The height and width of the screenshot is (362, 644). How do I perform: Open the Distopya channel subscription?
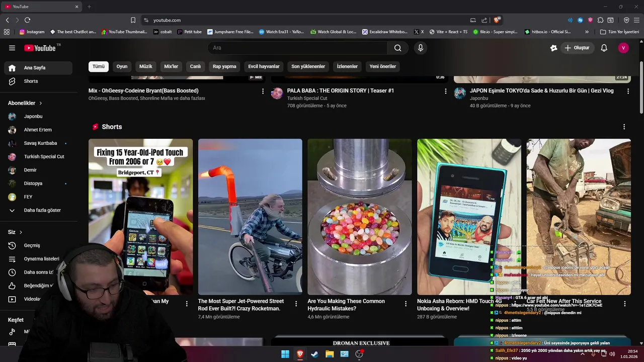(x=38, y=184)
